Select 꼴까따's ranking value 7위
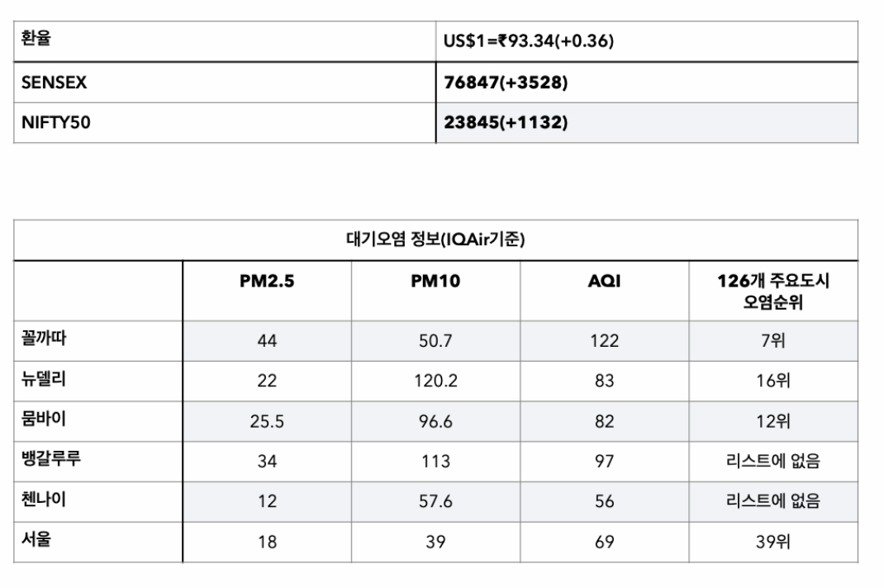The height and width of the screenshot is (588, 884). [x=773, y=340]
